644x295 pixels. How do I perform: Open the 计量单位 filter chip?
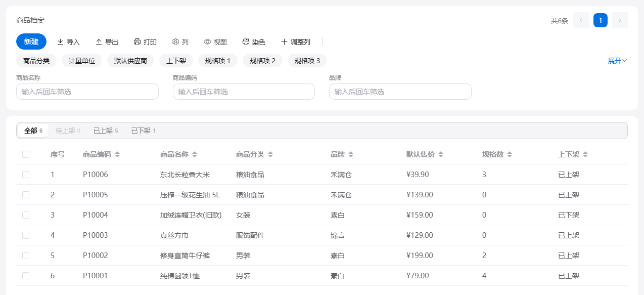point(82,61)
